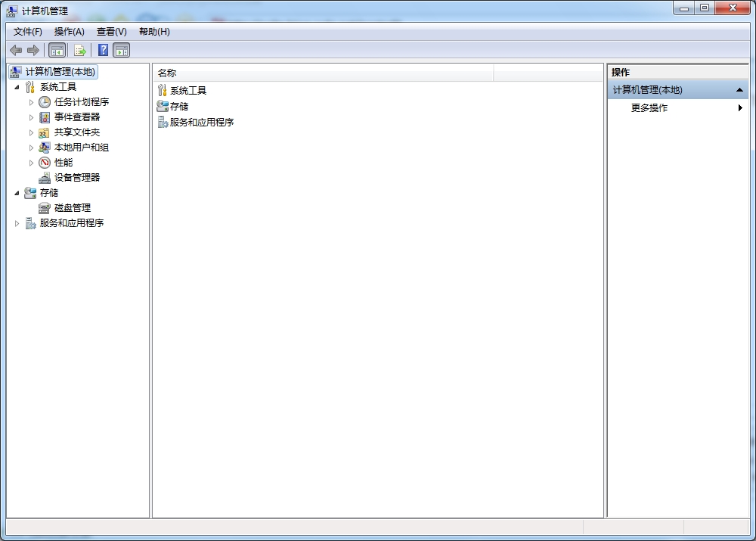Select 服务和应用程序 text in center list
Viewport: 756px width, 541px height.
pos(202,122)
